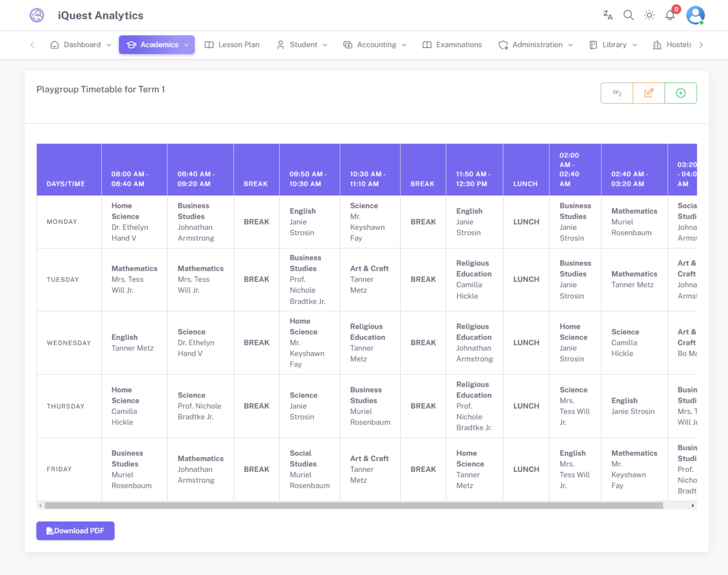This screenshot has height=575, width=728.
Task: Toggle the back navigation chevron
Action: [32, 44]
